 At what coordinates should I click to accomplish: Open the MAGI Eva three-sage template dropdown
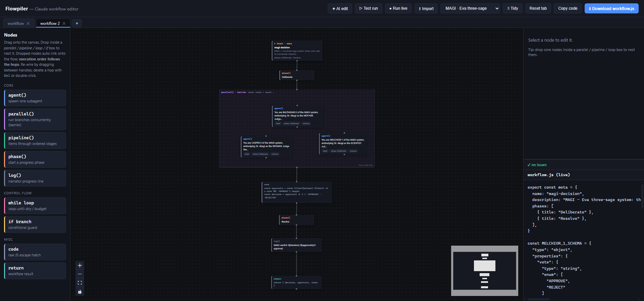[470, 8]
